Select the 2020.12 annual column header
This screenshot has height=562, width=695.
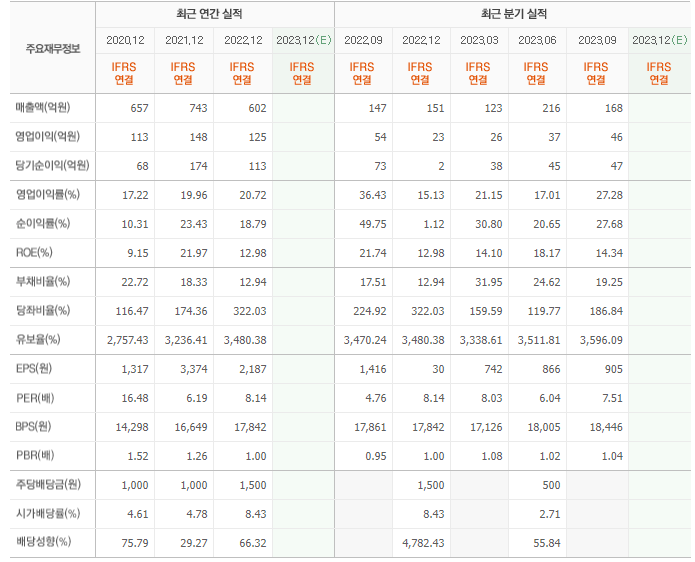tap(125, 40)
